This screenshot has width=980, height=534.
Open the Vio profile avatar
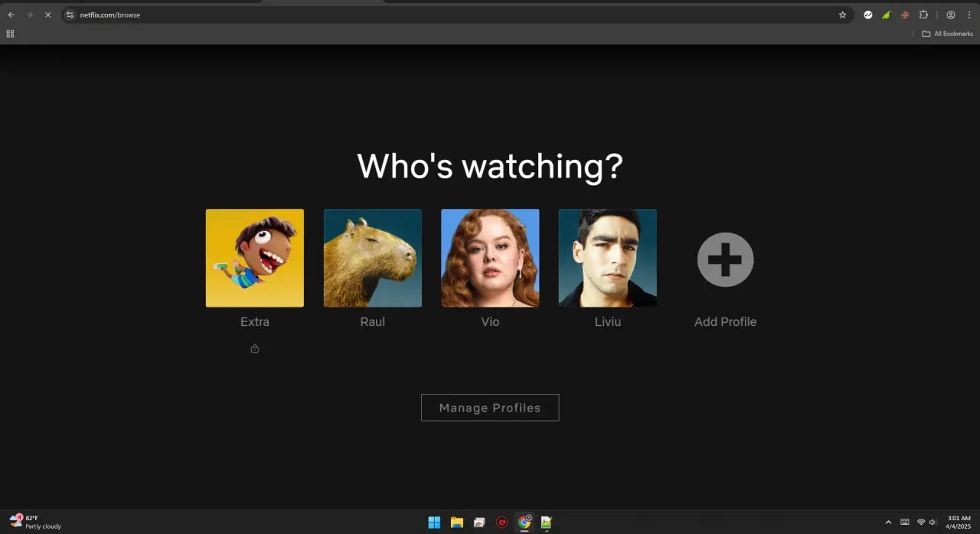(490, 258)
